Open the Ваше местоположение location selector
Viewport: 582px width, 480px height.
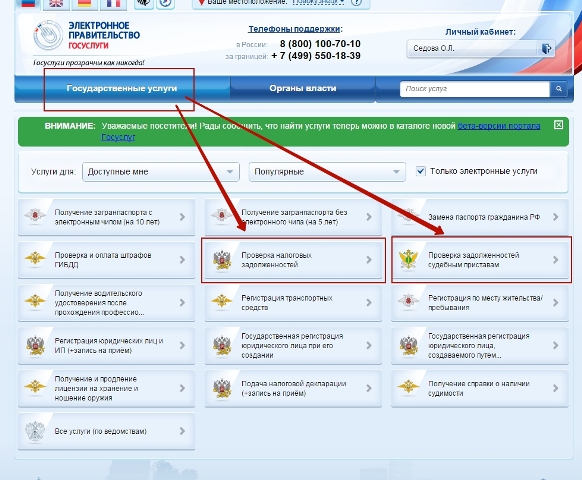318,2
